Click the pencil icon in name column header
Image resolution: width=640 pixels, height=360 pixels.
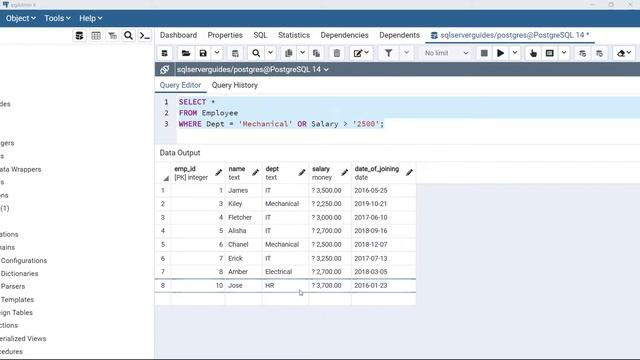256,173
